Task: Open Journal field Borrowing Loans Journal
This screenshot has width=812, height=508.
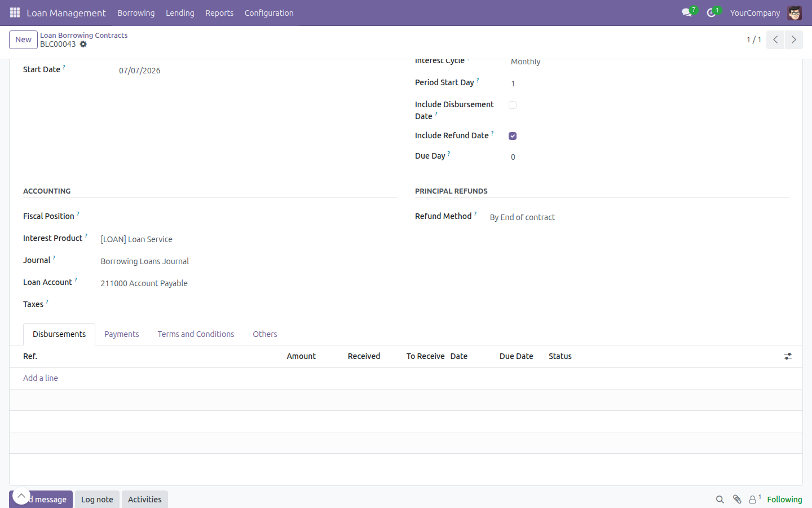Action: [248, 261]
